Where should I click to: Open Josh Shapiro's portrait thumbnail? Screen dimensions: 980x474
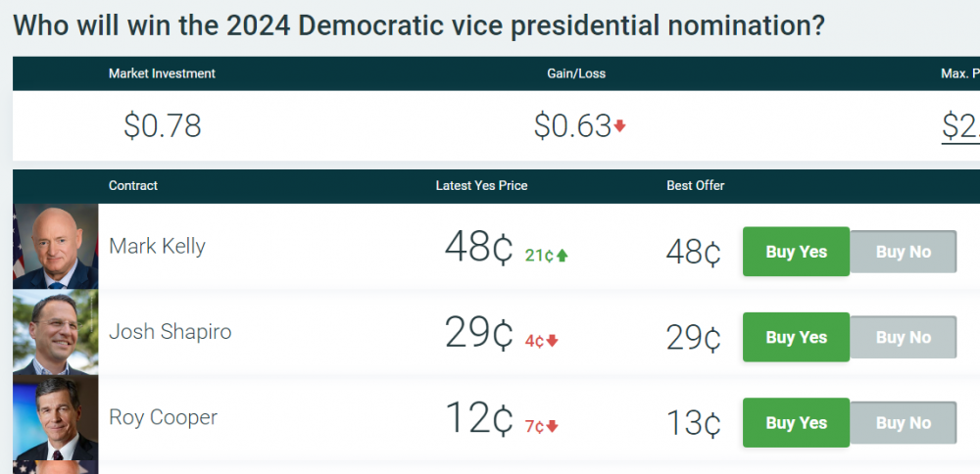pos(56,332)
